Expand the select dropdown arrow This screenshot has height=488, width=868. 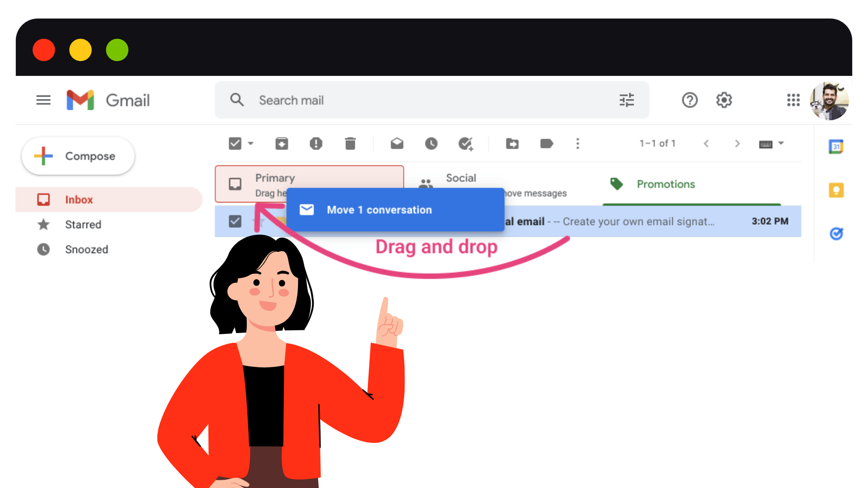click(251, 144)
